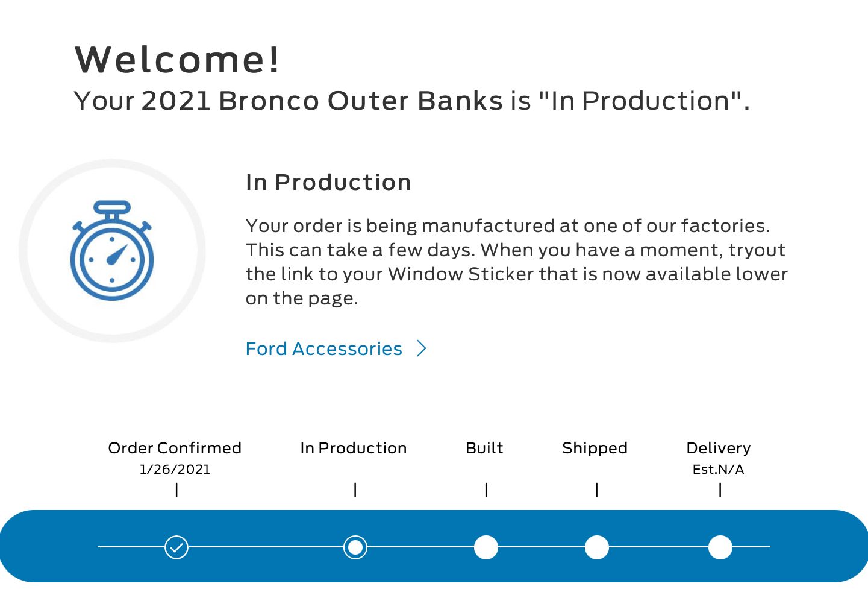Click the Est.N/A delivery estimate
Viewport: 868px width, 592px height.
(719, 469)
